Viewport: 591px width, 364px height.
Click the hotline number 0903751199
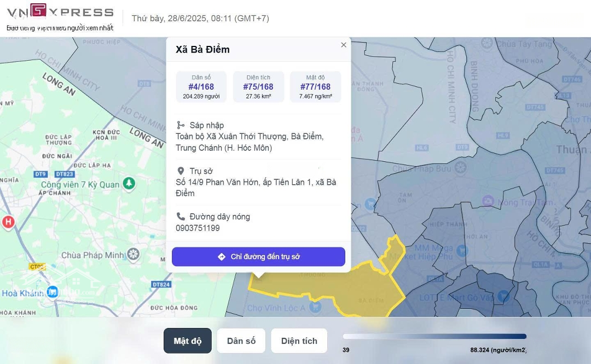pos(198,228)
